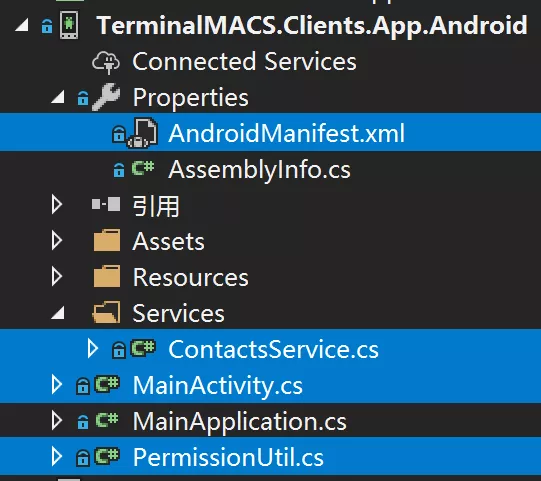This screenshot has width=541, height=481.
Task: Click lock icon beside the Android project
Action: [x=47, y=26]
